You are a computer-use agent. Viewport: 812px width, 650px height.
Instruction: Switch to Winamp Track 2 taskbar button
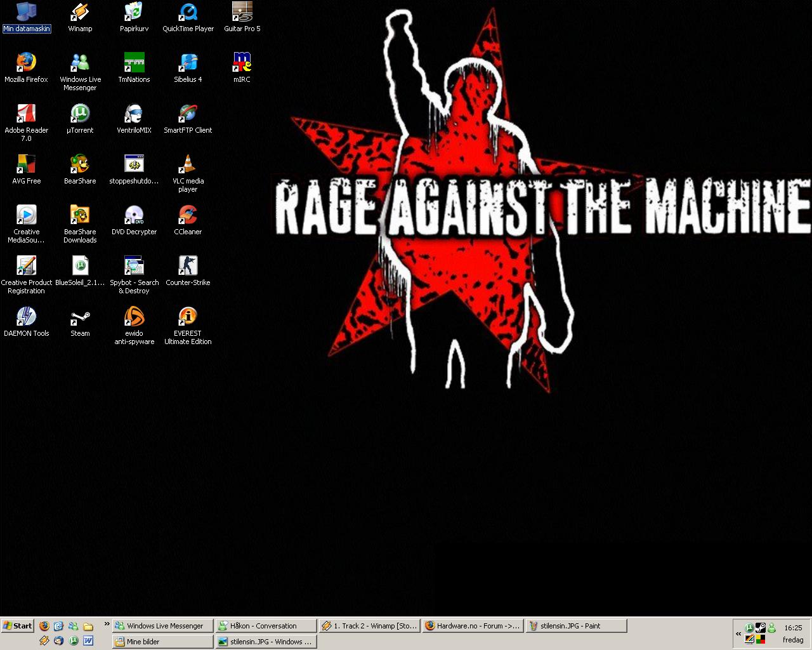(369, 626)
